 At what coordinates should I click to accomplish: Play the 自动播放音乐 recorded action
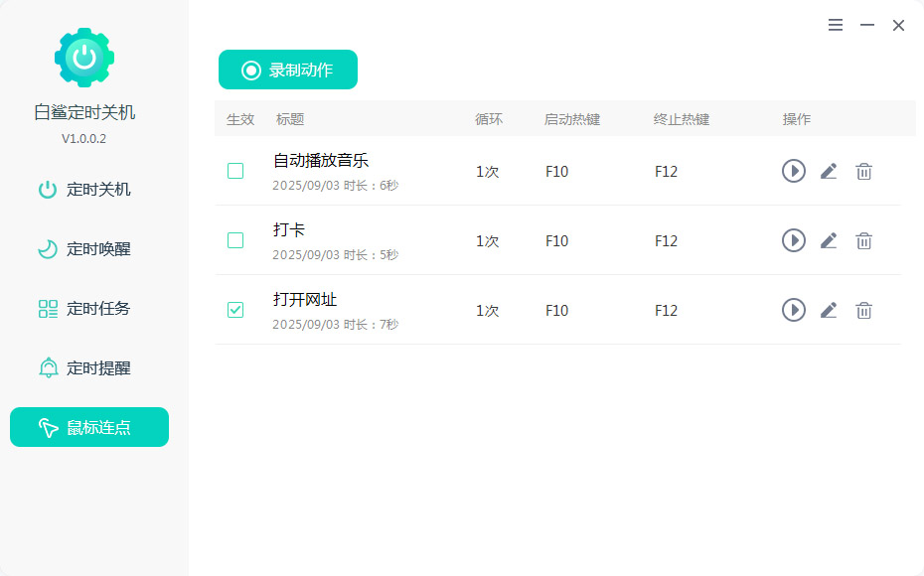[x=793, y=171]
